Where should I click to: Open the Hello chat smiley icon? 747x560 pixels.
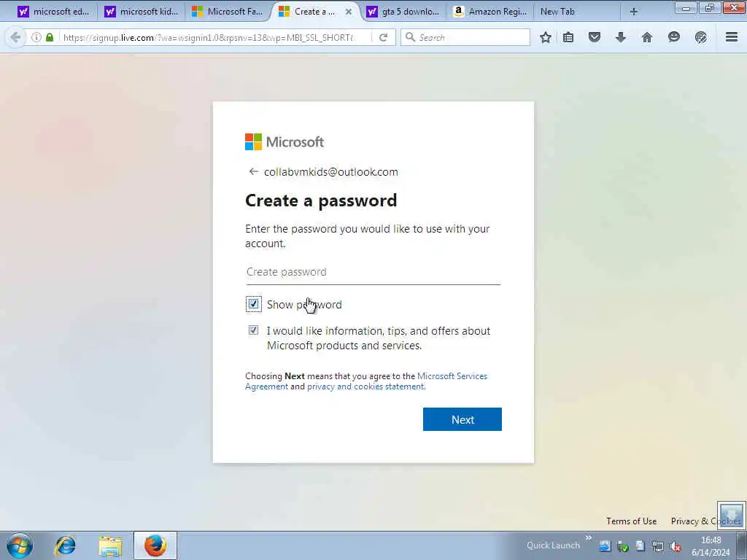pos(673,37)
